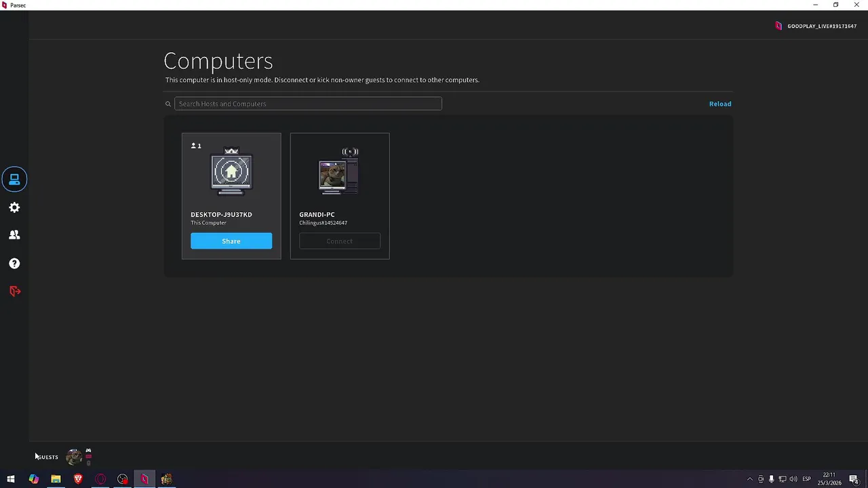868x488 pixels.
Task: Click the DESKTOP-J9U37KD name text
Action: click(x=221, y=214)
